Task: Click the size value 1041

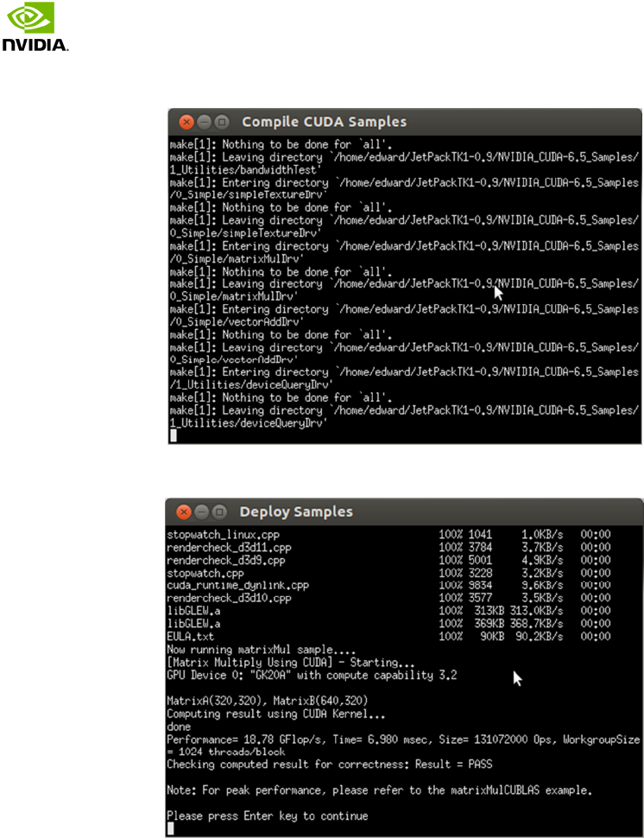Action: 480,535
